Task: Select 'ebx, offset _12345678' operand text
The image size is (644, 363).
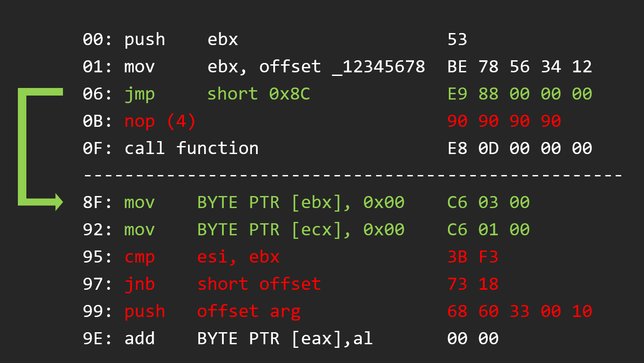Action: (316, 67)
